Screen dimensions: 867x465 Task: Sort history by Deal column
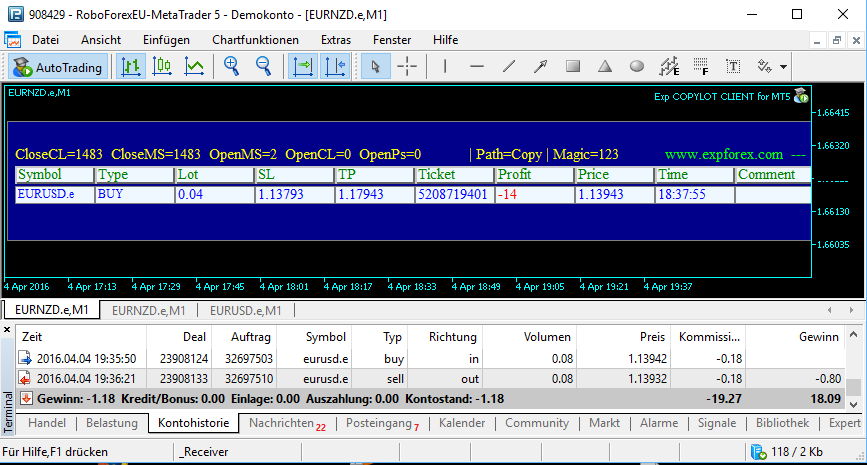[179, 337]
